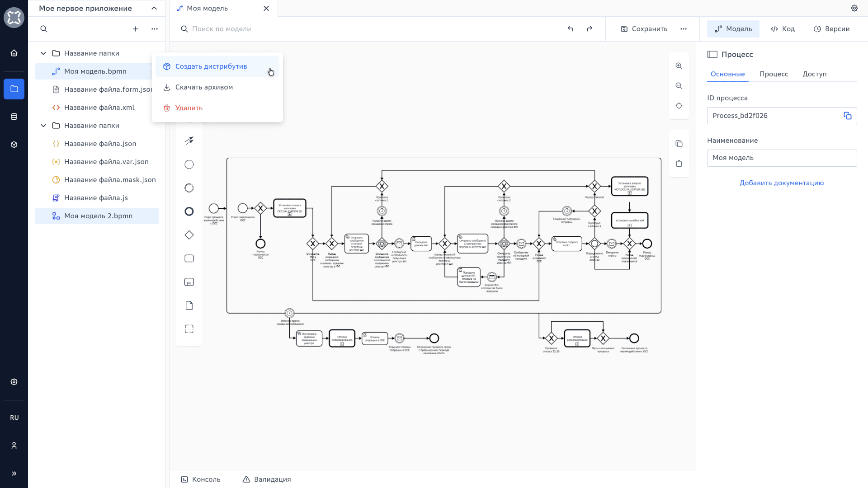Switch to the Код view toggle
The image size is (868, 488).
(783, 29)
